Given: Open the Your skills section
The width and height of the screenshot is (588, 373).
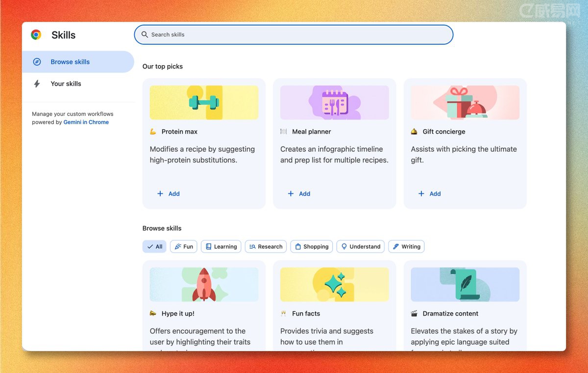Looking at the screenshot, I should 66,84.
